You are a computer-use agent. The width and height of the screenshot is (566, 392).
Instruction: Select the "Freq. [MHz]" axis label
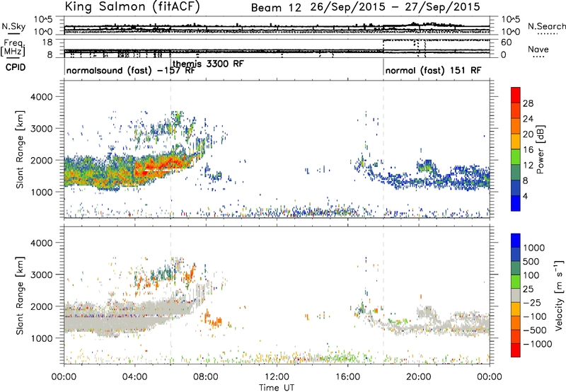(13, 47)
